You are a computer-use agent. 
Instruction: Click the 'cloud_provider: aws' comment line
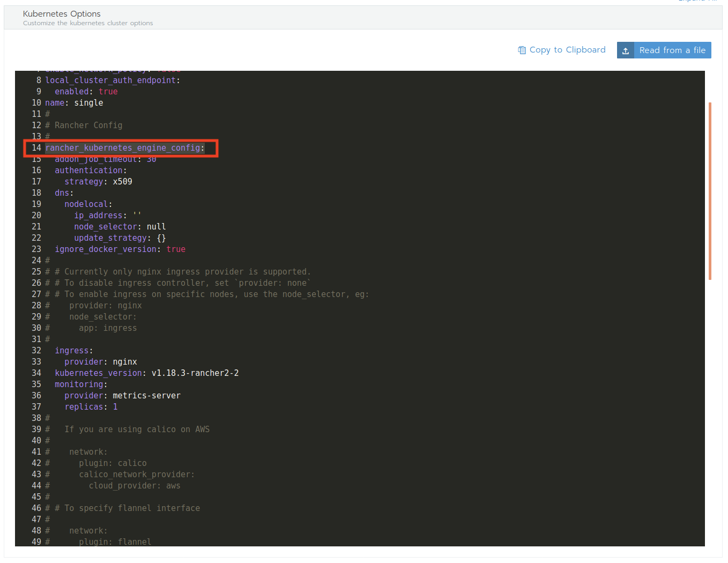[x=135, y=486]
